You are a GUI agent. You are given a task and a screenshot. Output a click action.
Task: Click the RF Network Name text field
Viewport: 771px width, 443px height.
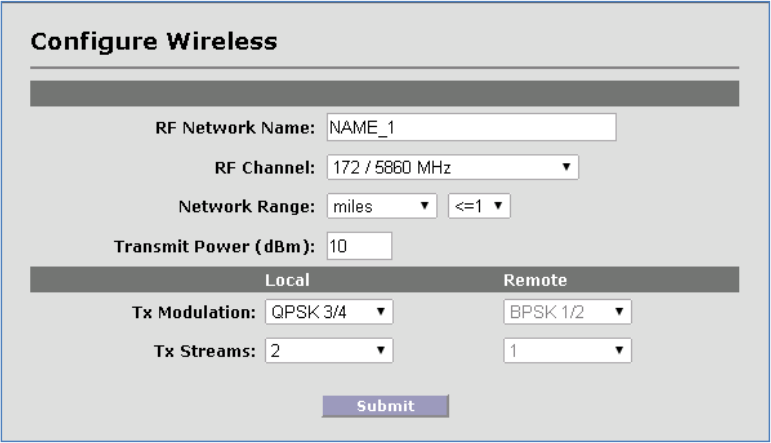[x=470, y=128]
